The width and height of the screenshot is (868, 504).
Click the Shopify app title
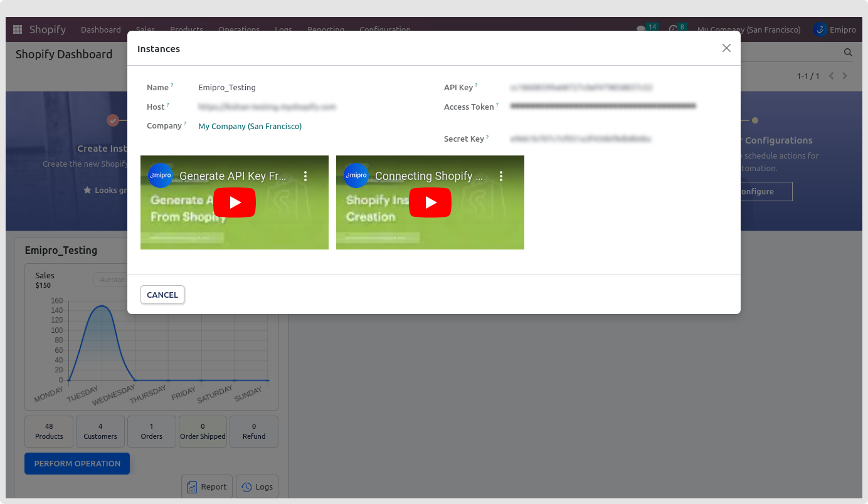(x=48, y=29)
